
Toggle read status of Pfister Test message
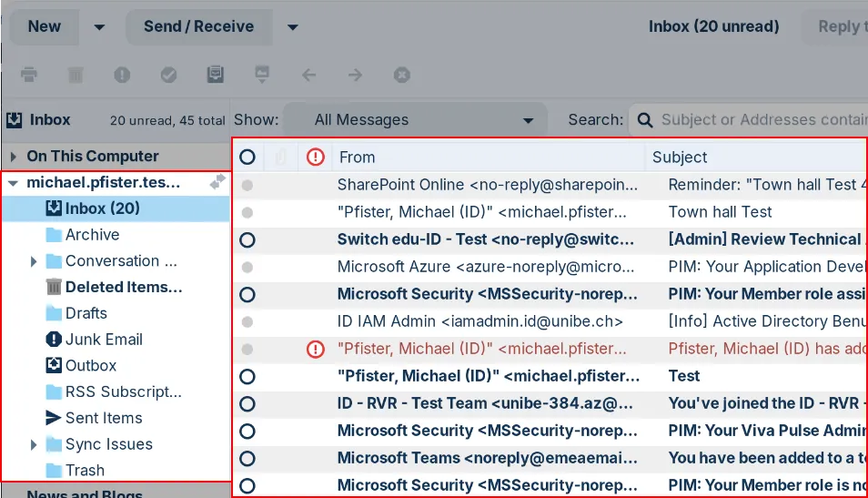247,377
